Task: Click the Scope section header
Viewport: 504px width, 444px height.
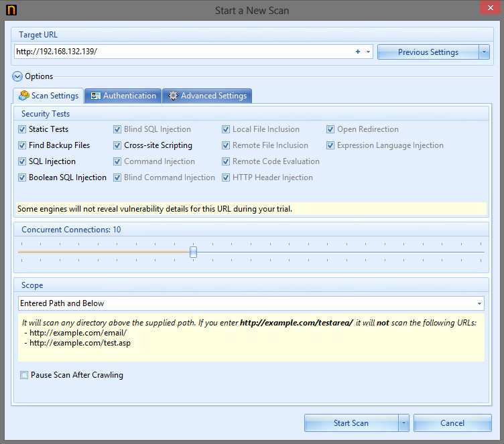Action: point(32,285)
